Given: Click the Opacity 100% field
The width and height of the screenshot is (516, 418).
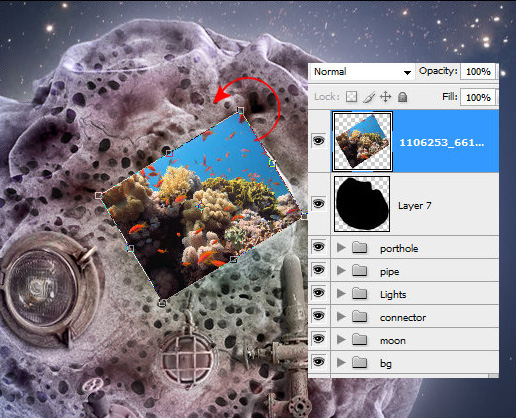Looking at the screenshot, I should 478,72.
